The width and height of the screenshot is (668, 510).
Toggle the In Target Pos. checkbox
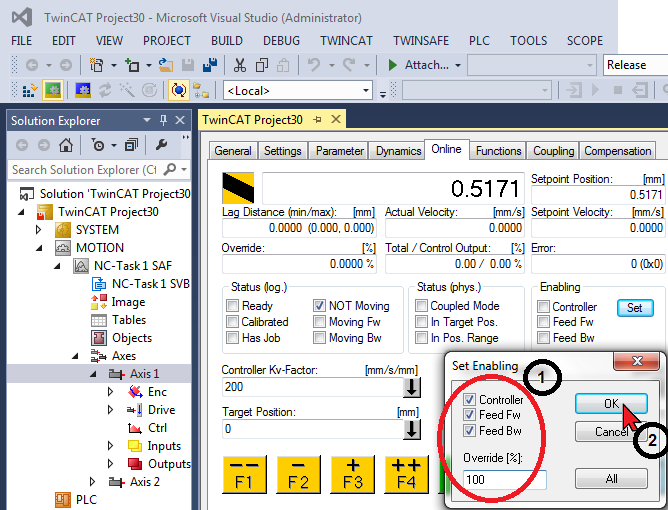click(421, 322)
